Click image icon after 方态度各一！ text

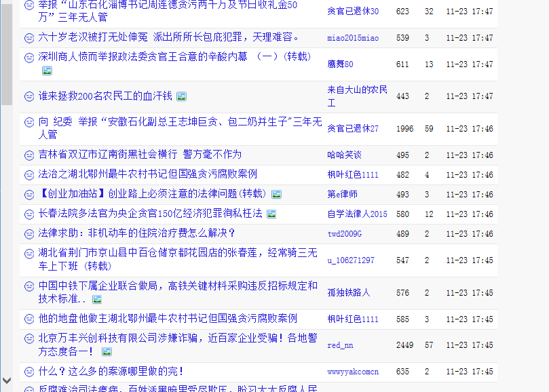tap(107, 352)
